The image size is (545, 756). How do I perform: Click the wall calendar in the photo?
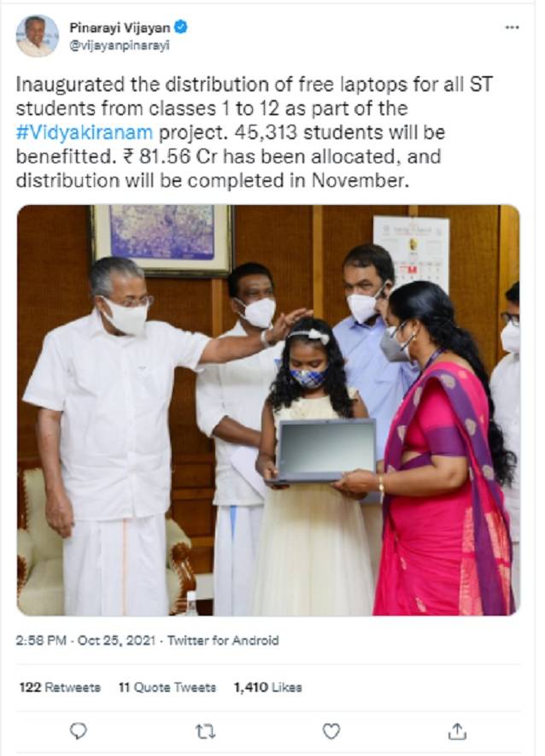click(412, 253)
